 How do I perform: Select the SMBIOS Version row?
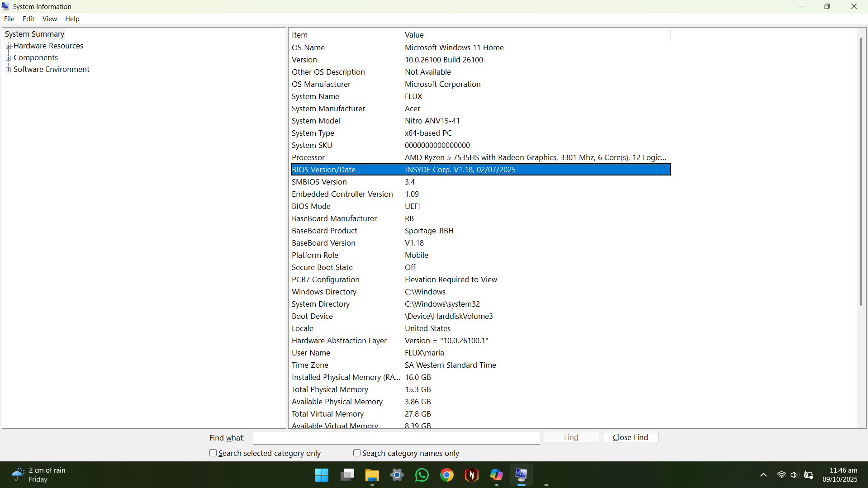coord(480,182)
